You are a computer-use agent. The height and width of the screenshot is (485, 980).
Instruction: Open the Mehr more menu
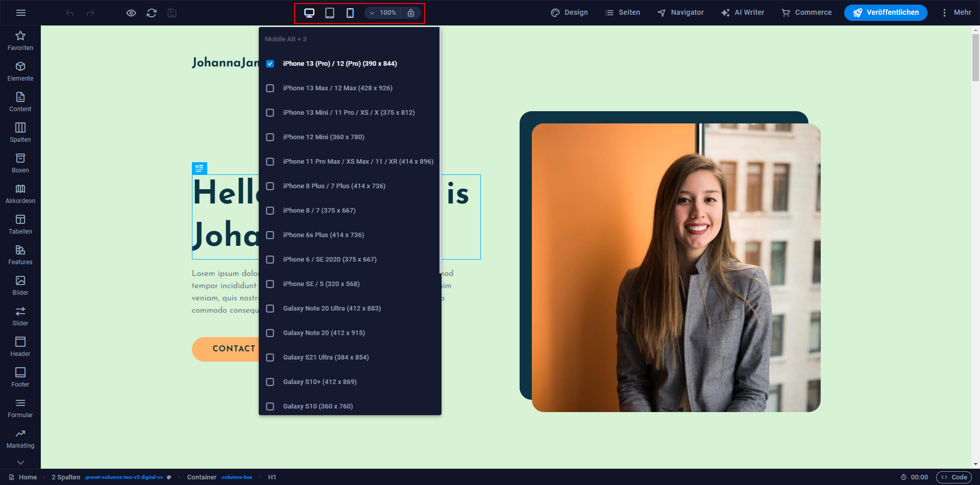(956, 13)
